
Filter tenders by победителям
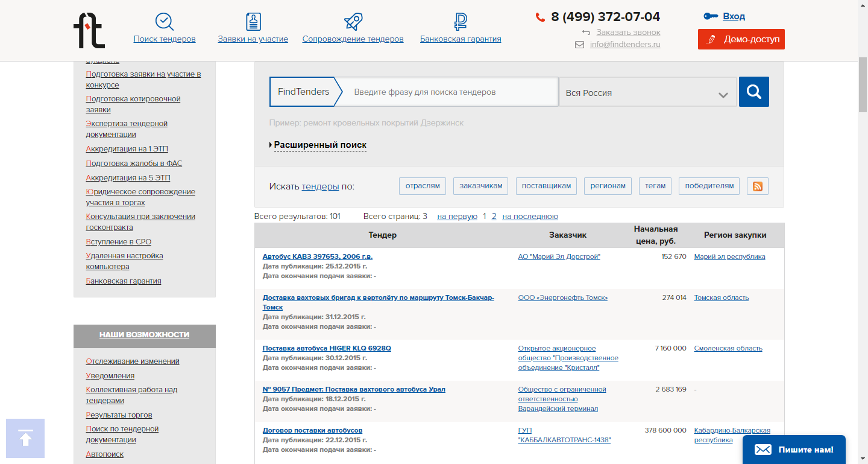(709, 186)
